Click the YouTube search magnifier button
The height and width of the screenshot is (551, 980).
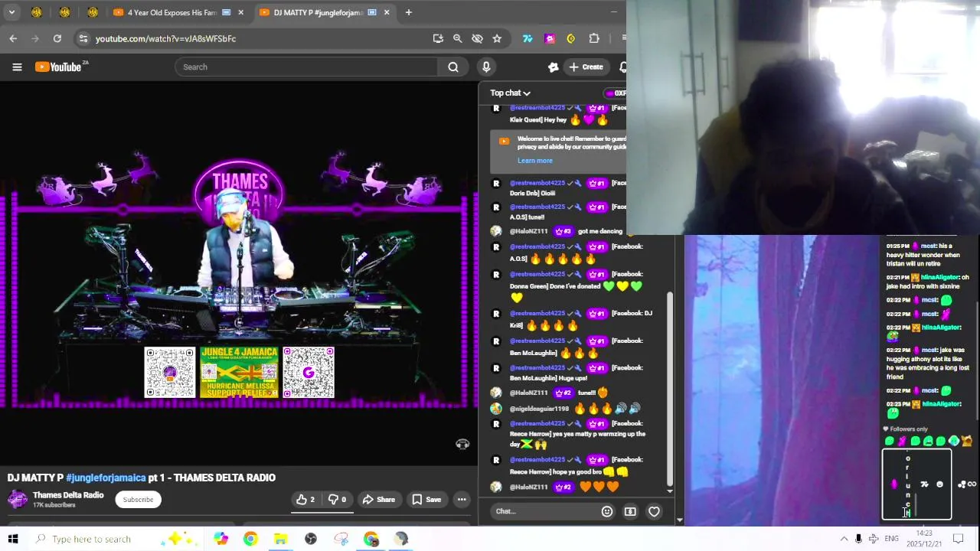pyautogui.click(x=453, y=67)
